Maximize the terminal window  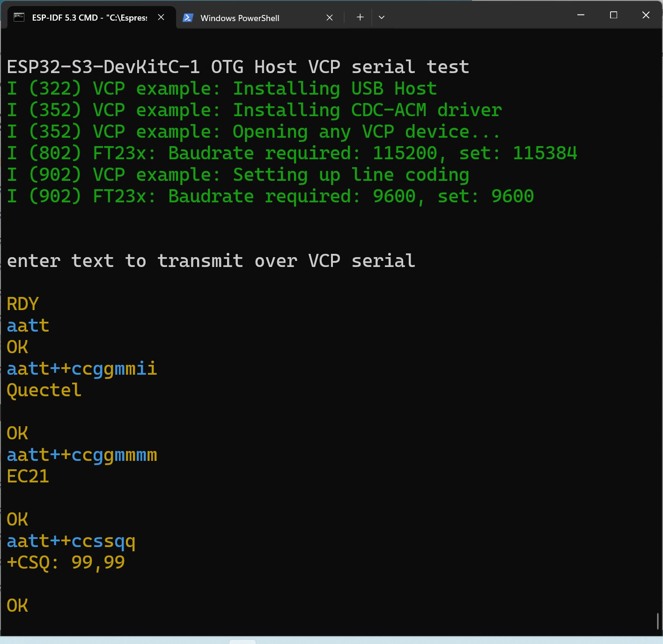click(x=613, y=15)
